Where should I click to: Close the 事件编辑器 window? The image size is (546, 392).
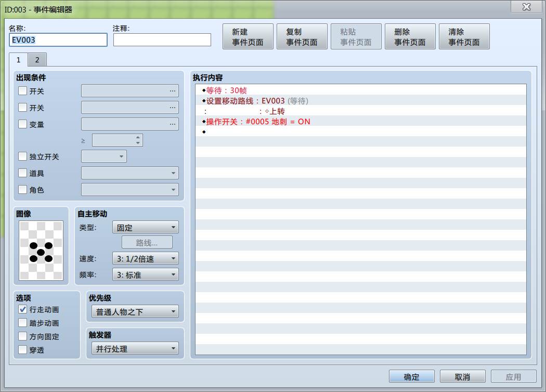coord(526,7)
